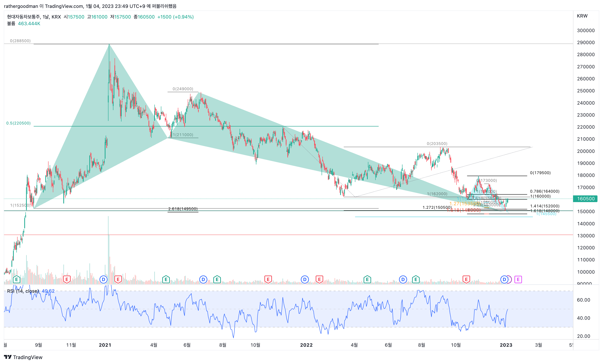Click the red E earnings marker near 11월 2020

(x=67, y=279)
